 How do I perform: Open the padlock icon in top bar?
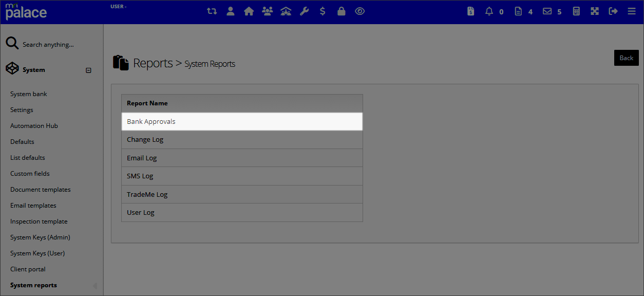(341, 11)
